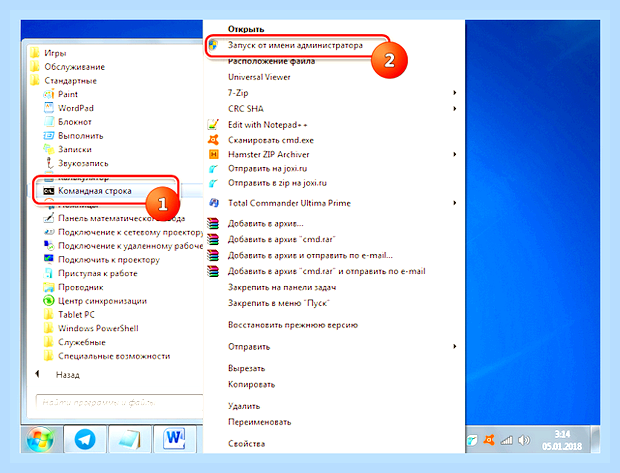Choose Закрепить в меню "Пуск"

point(279,303)
